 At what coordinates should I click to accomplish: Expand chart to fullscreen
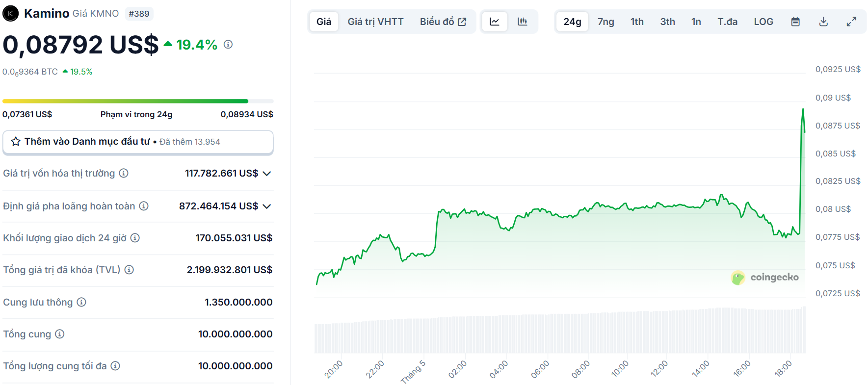pos(851,22)
